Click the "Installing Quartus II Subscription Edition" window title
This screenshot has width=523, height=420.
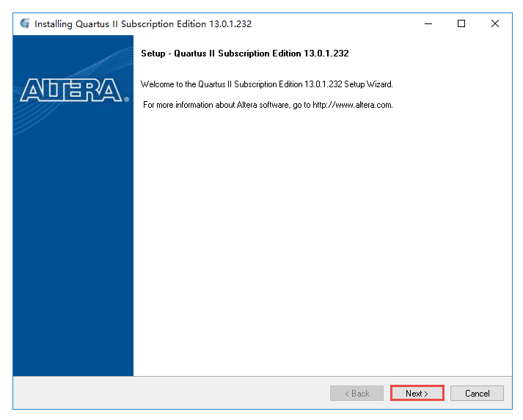point(143,24)
